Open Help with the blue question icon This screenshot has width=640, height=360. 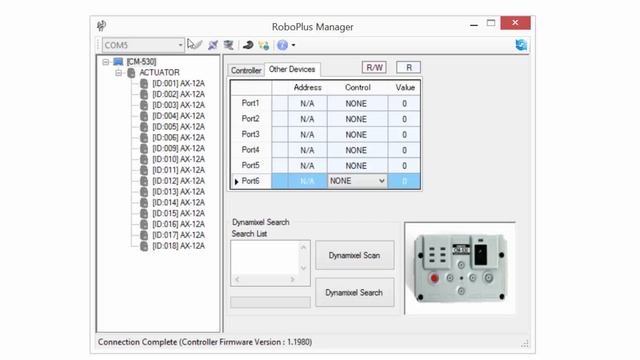pos(282,45)
